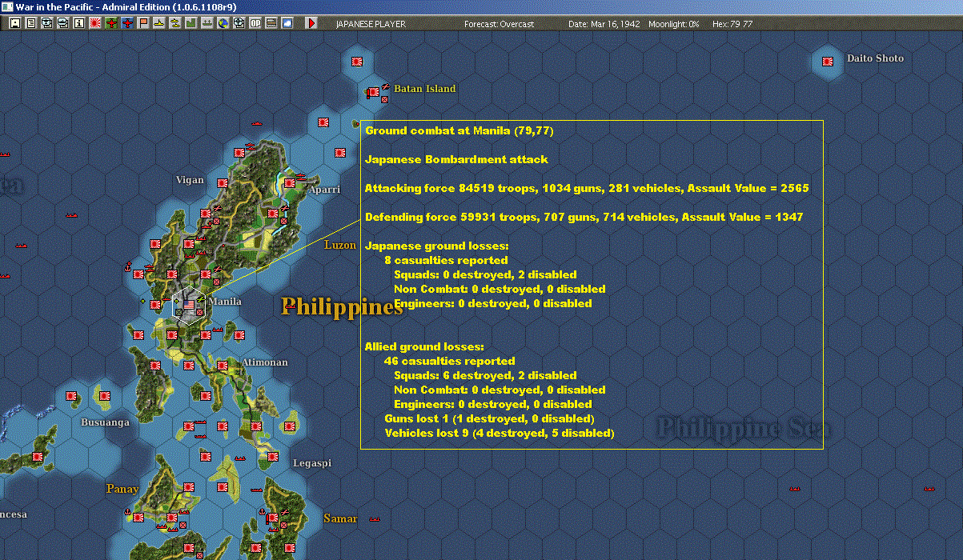
Task: Click the orange flag toolbar icon
Action: pos(144,24)
